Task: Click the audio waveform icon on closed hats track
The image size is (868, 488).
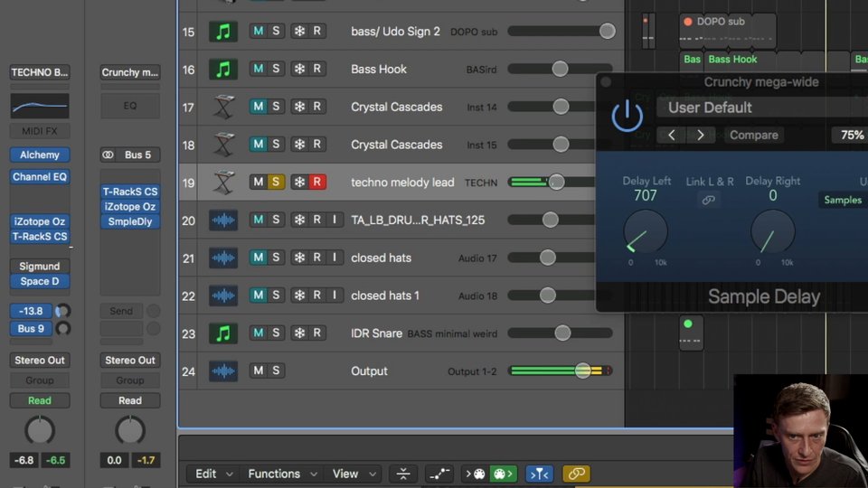Action: coord(223,258)
